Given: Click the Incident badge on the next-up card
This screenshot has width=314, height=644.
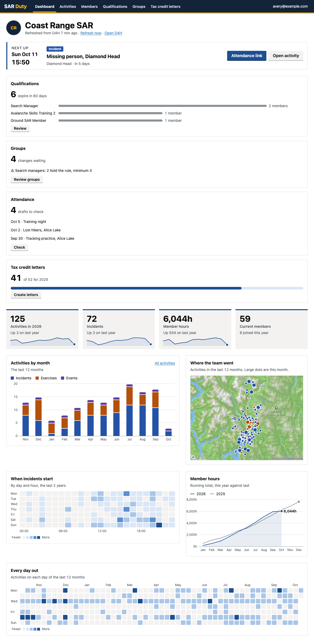Looking at the screenshot, I should pos(55,49).
